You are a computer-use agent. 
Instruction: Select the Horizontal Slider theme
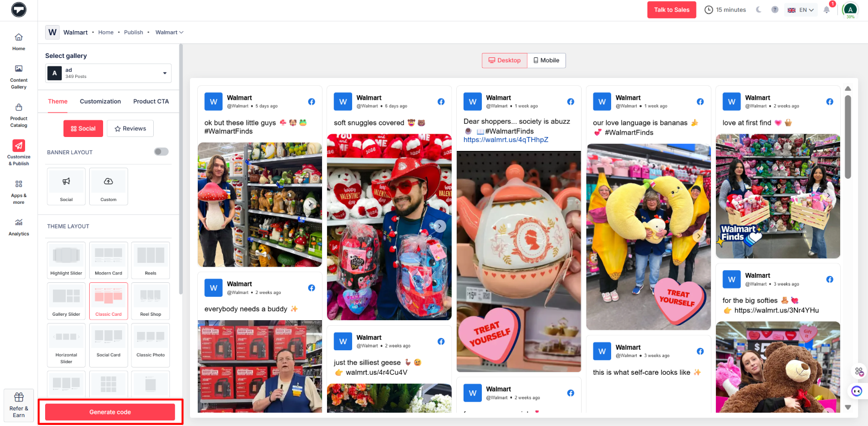click(66, 345)
